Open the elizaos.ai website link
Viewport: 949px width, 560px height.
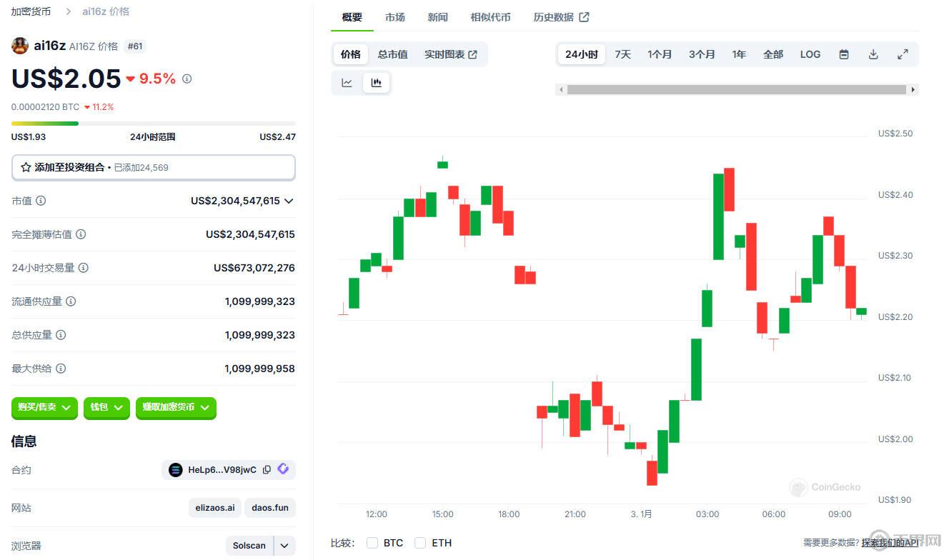(x=215, y=508)
